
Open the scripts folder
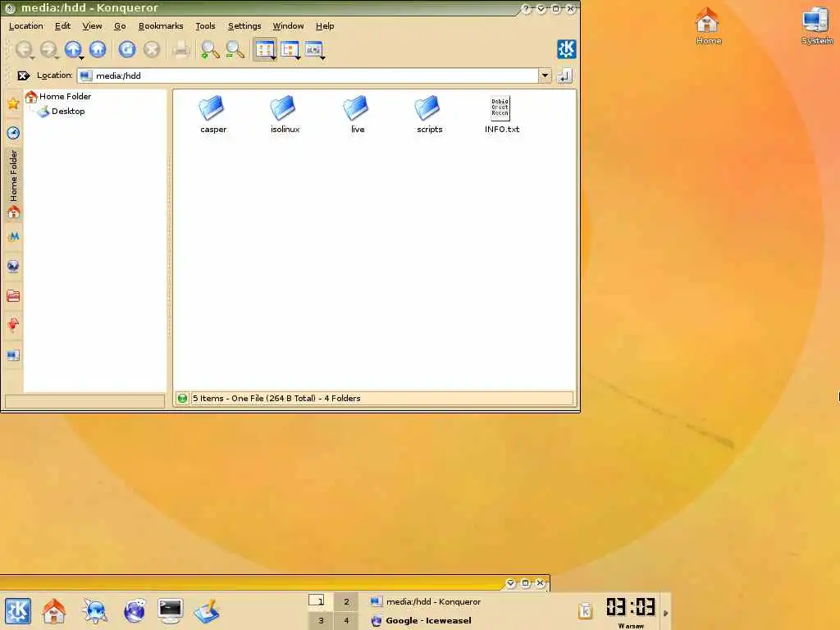(x=429, y=114)
